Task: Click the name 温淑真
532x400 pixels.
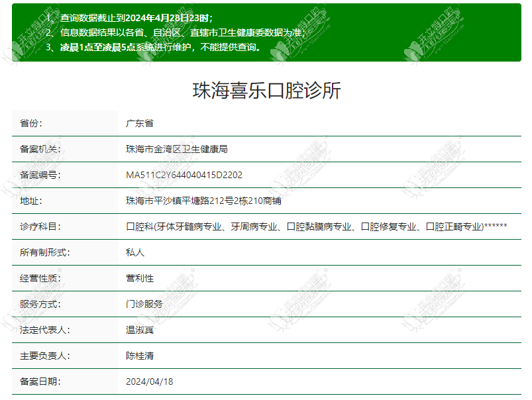Action: 140,330
